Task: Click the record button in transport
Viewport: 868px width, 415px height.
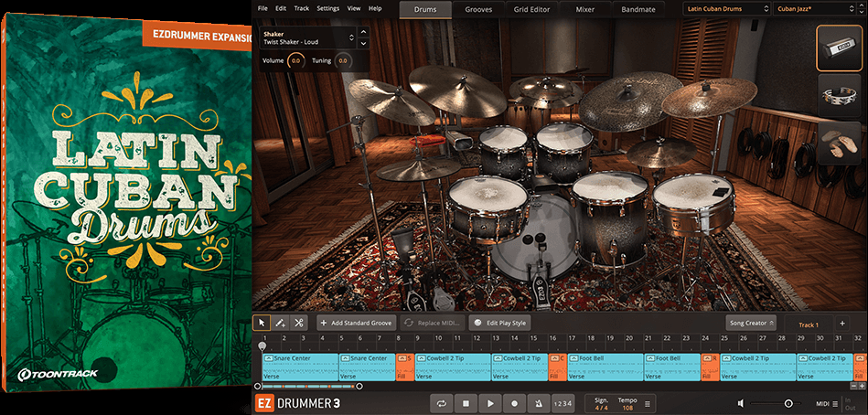Action: click(514, 404)
